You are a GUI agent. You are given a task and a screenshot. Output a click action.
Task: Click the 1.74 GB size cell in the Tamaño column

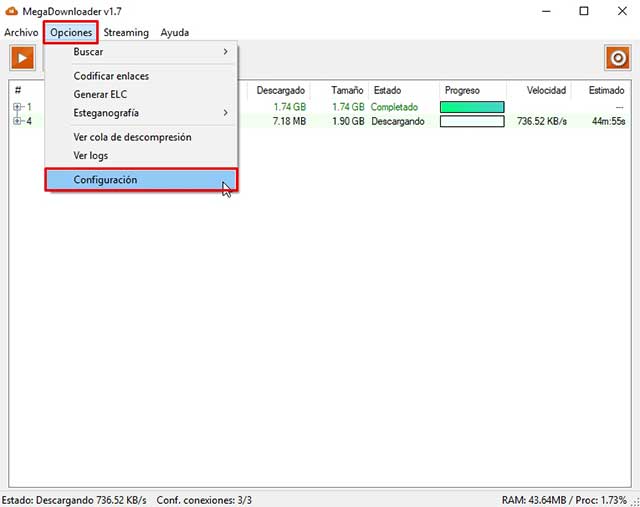pyautogui.click(x=348, y=107)
